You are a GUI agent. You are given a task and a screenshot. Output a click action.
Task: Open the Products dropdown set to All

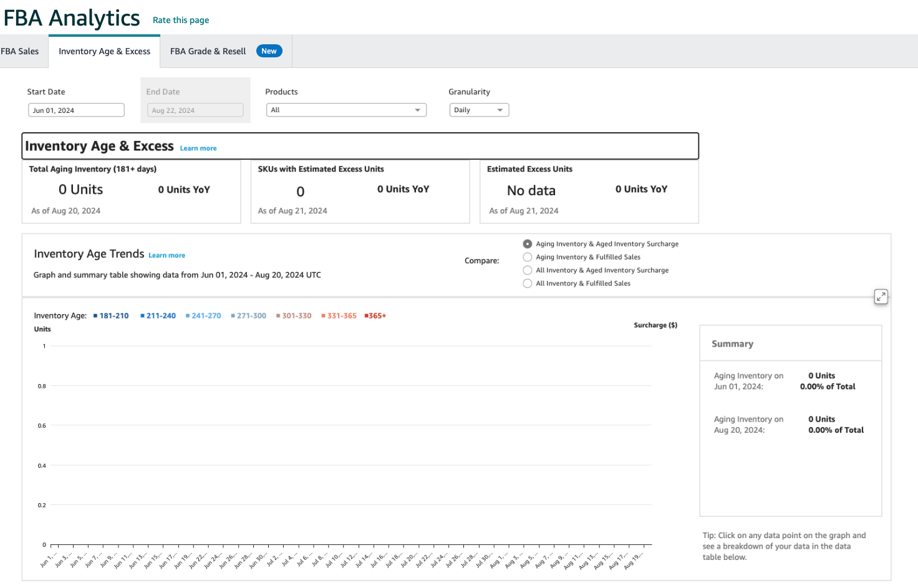tap(346, 110)
